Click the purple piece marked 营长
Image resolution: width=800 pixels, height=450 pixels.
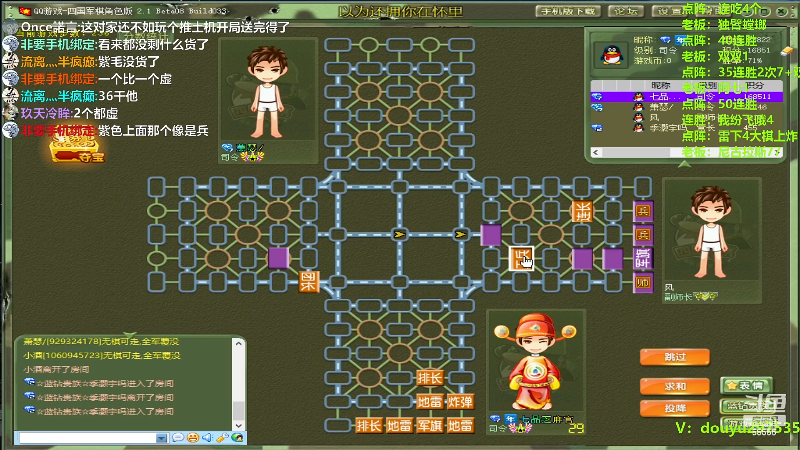point(643,259)
